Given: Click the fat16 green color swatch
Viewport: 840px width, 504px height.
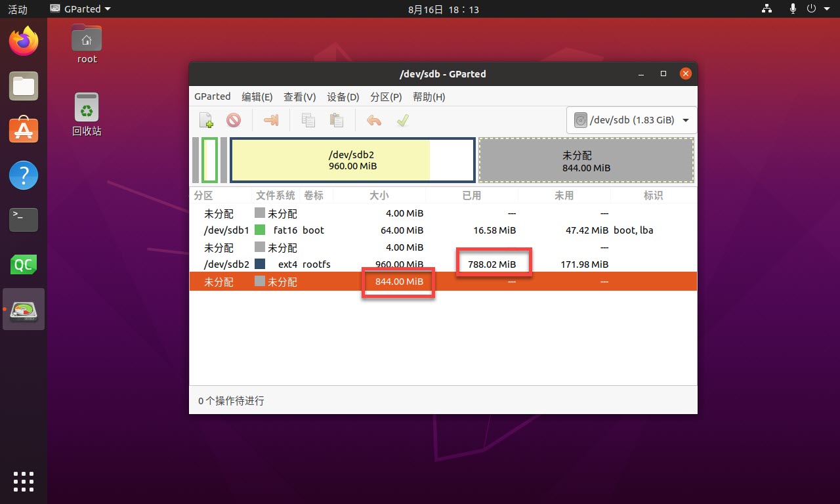Looking at the screenshot, I should click(x=260, y=230).
